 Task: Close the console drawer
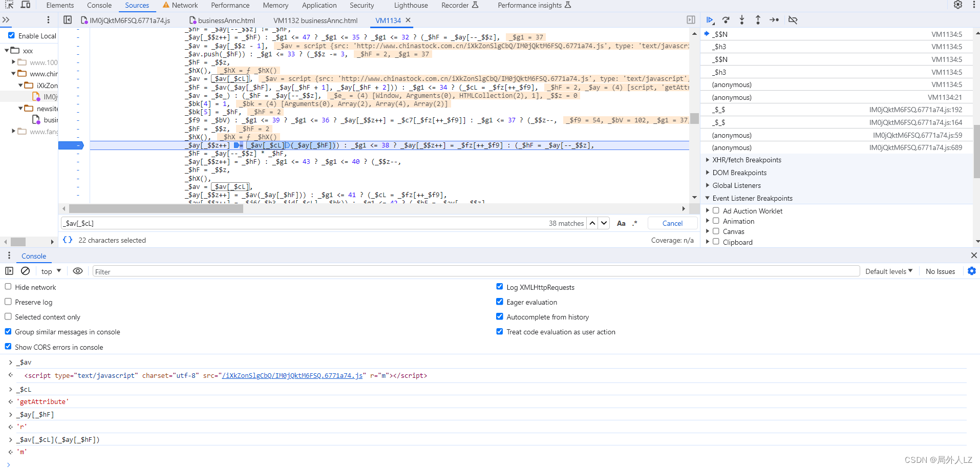click(x=973, y=255)
